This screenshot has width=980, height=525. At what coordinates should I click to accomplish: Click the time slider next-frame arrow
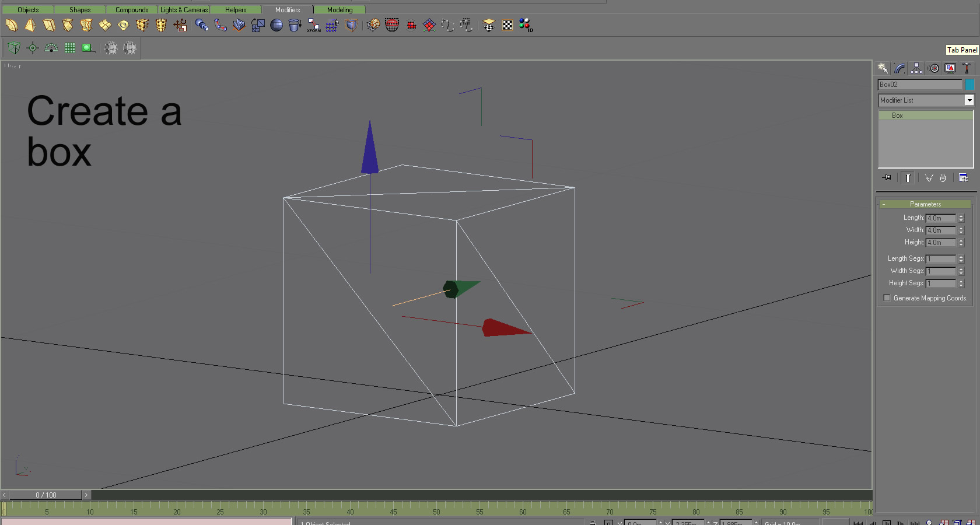[86, 495]
